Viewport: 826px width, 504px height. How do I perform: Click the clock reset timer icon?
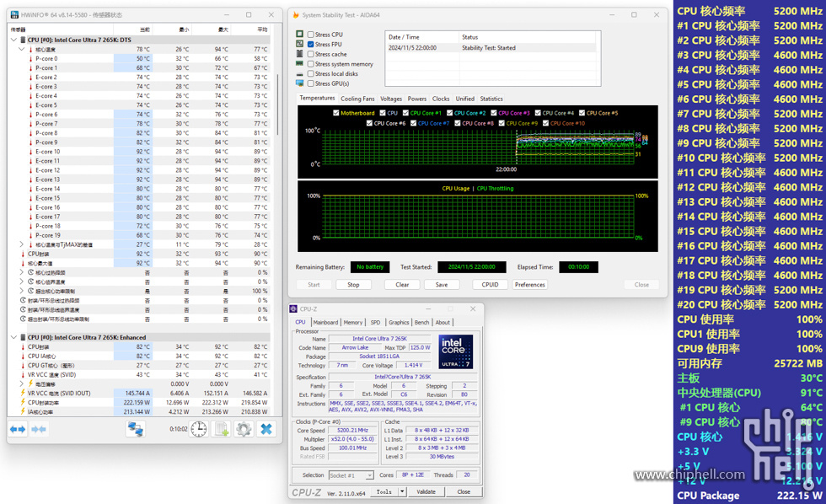(x=199, y=429)
